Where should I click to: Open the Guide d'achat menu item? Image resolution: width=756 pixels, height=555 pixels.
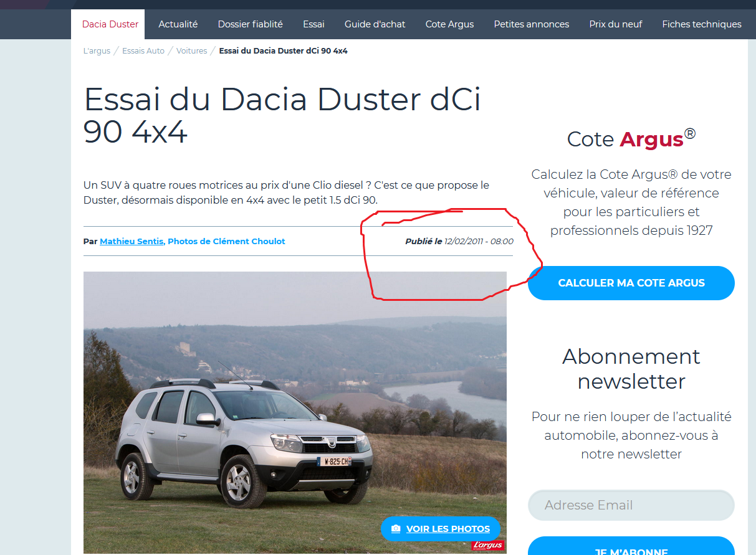375,24
